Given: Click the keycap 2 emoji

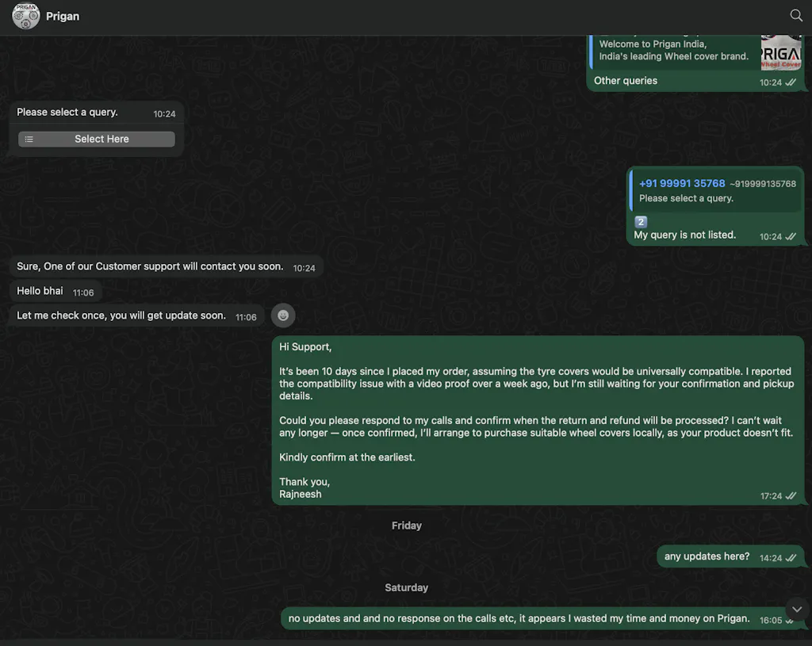Looking at the screenshot, I should [642, 222].
